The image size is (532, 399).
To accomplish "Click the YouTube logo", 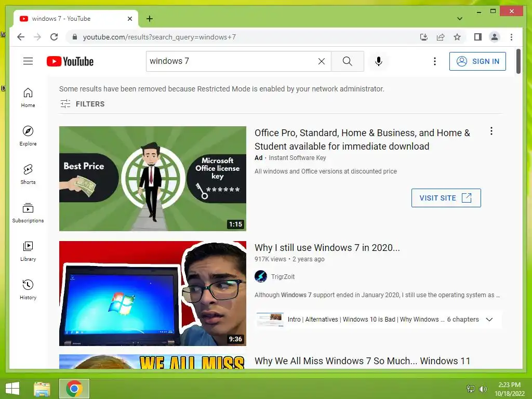I will tap(70, 61).
